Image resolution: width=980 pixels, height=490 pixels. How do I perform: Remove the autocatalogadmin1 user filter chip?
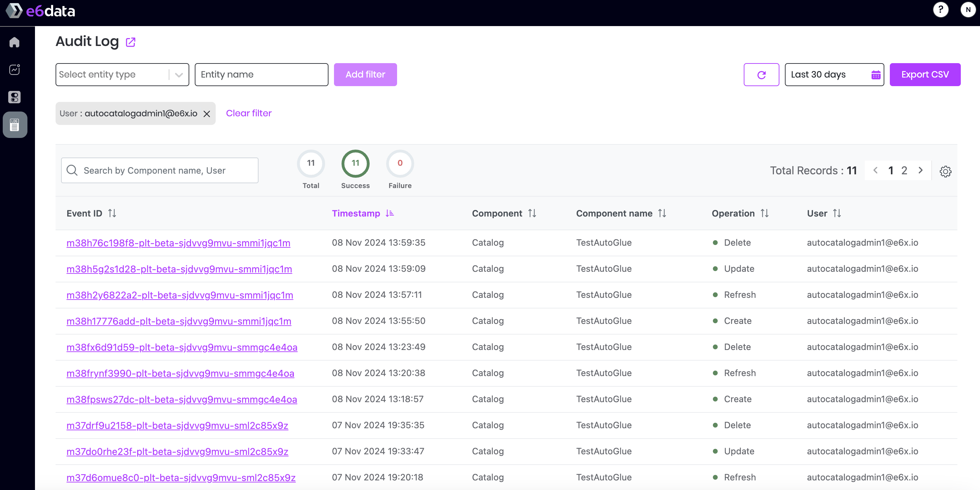coord(206,114)
